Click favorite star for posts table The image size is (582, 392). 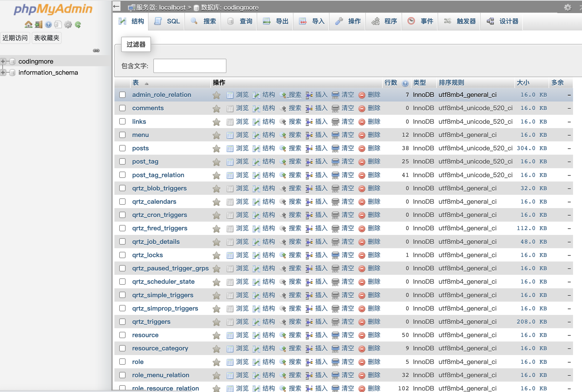click(216, 148)
